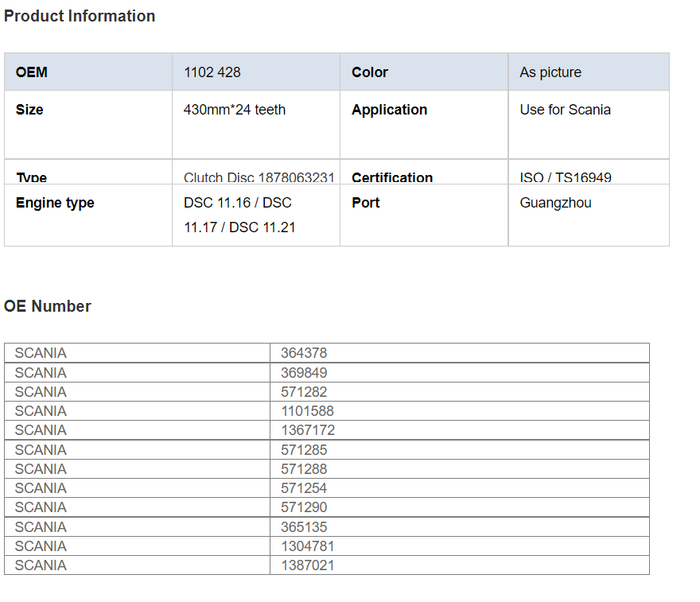Select the 'Clutch Disc 1878063231' value
Viewport: 700px width, 602px height.
pyautogui.click(x=259, y=177)
